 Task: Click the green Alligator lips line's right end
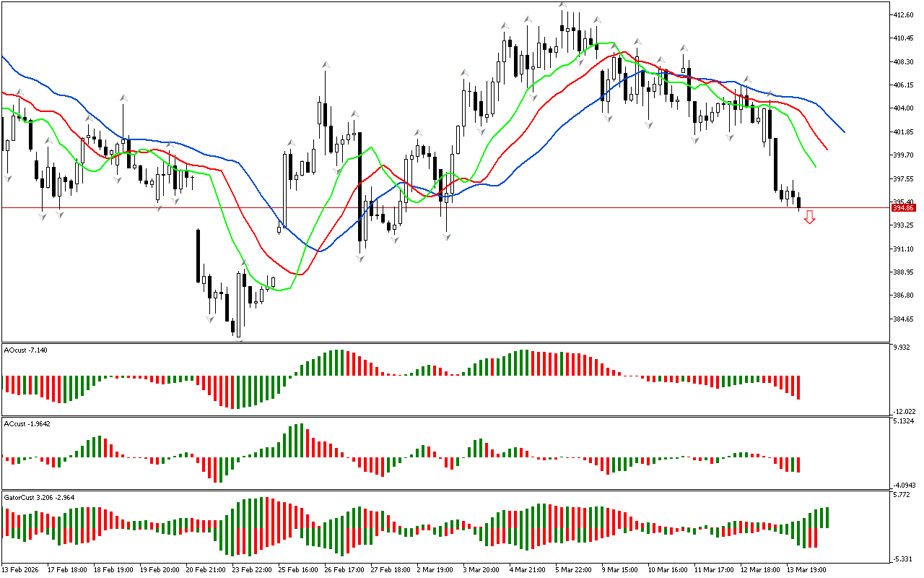click(816, 167)
